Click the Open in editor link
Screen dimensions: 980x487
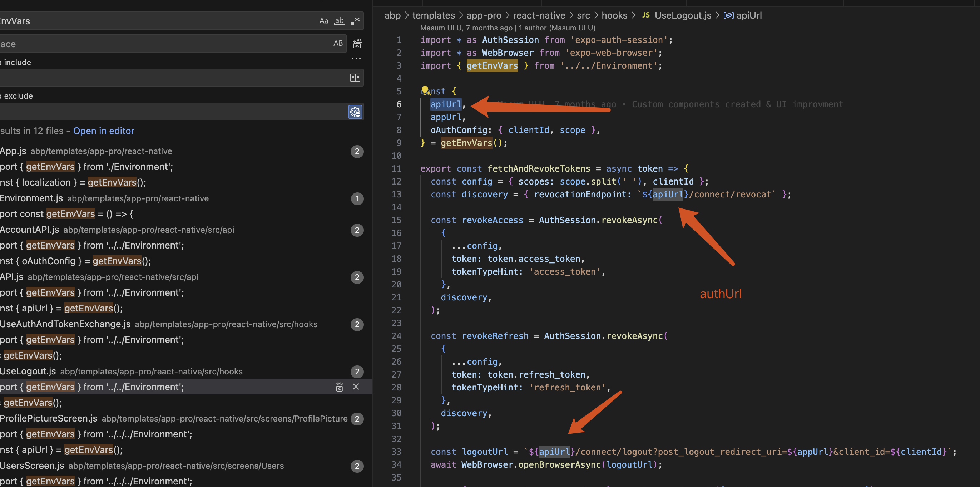coord(104,131)
